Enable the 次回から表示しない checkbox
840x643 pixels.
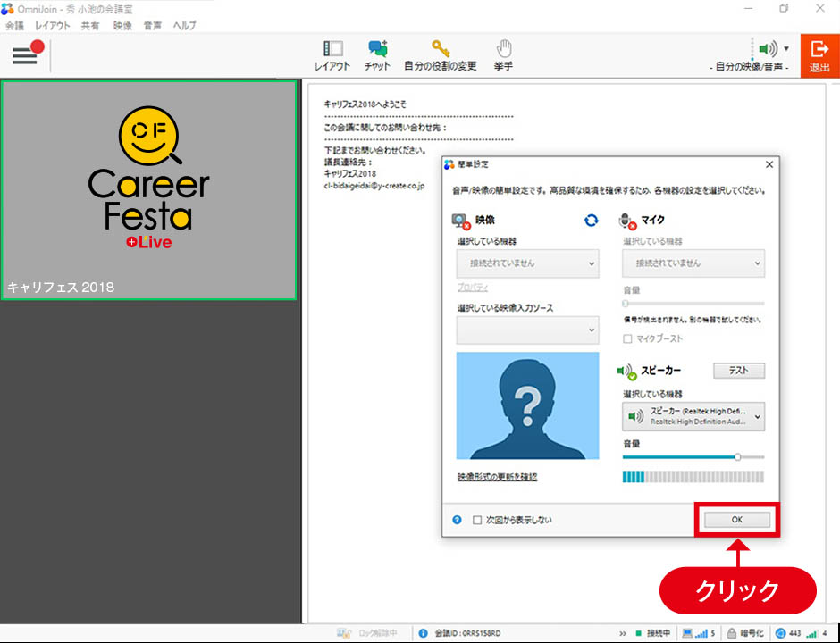(x=478, y=520)
